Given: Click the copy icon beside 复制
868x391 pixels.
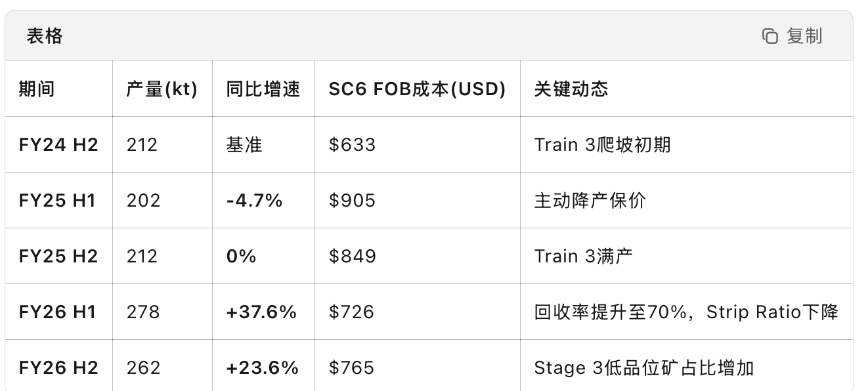Looking at the screenshot, I should pyautogui.click(x=770, y=36).
